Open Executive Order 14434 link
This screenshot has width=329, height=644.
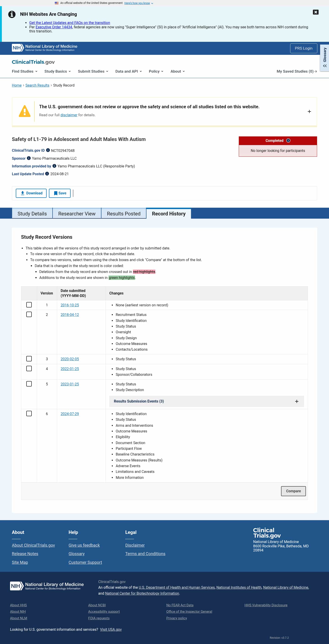54,27
